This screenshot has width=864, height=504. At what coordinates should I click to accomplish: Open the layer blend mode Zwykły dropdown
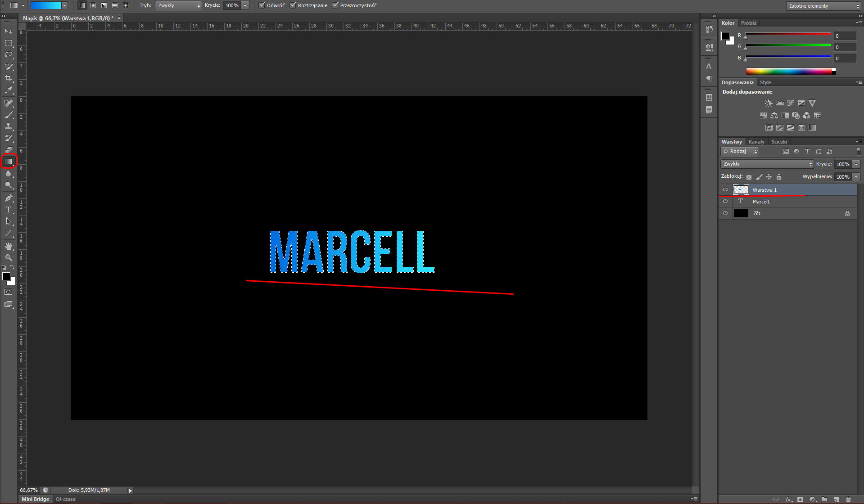tap(767, 164)
